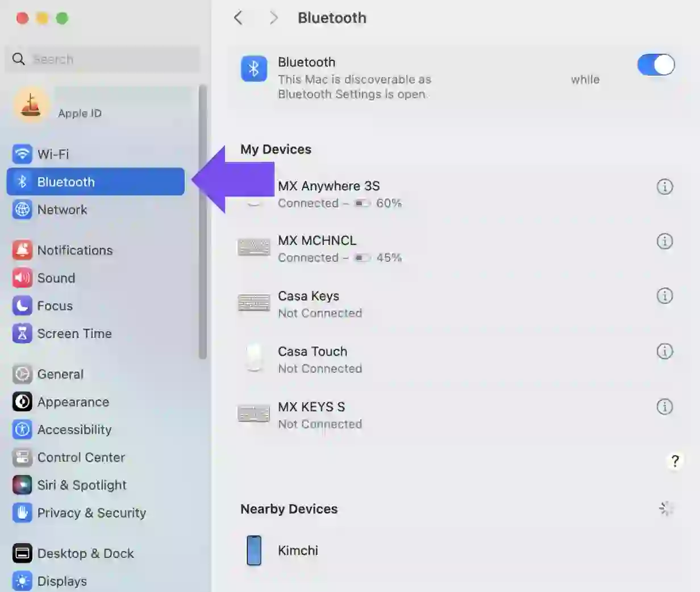Click Kimchi iPhone device icon
The height and width of the screenshot is (592, 700).
click(x=254, y=551)
